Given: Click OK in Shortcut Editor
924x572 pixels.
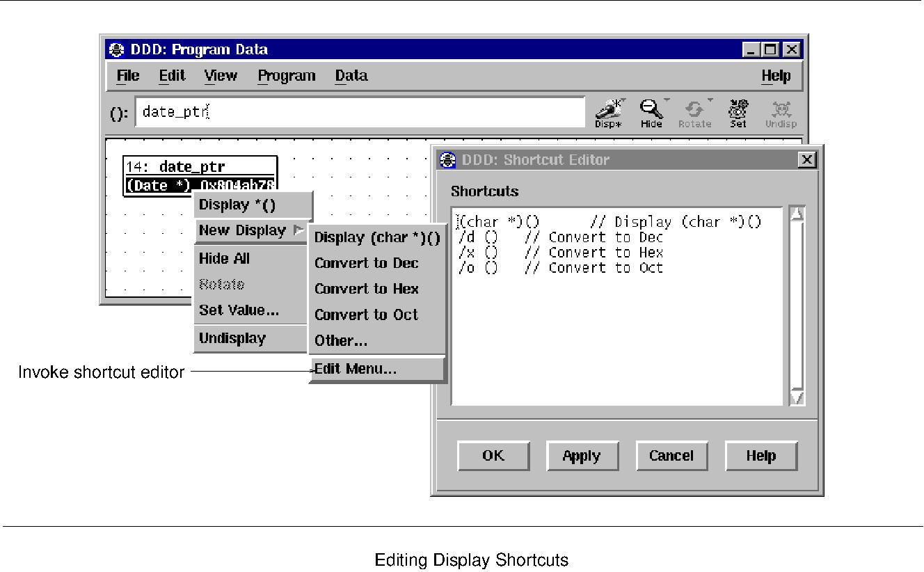Looking at the screenshot, I should [x=493, y=456].
